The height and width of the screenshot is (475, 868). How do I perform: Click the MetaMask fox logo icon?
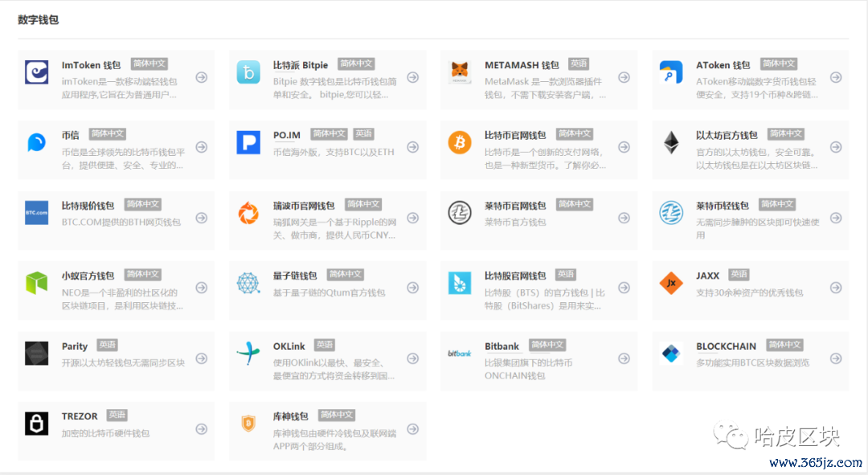pyautogui.click(x=460, y=72)
